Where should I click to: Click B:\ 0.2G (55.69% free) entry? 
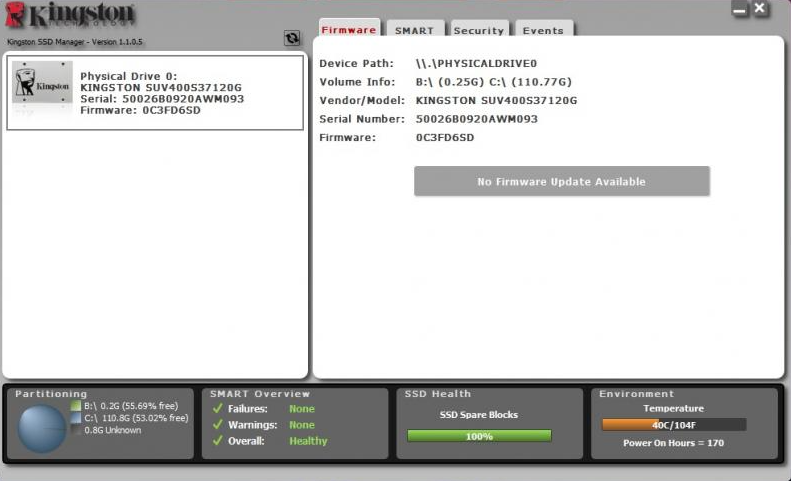pyautogui.click(x=131, y=406)
